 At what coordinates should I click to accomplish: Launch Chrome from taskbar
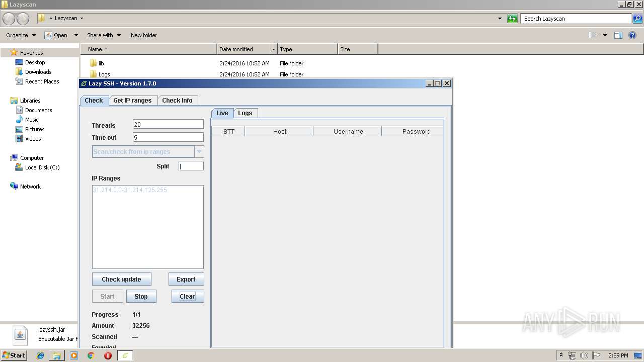click(91, 355)
